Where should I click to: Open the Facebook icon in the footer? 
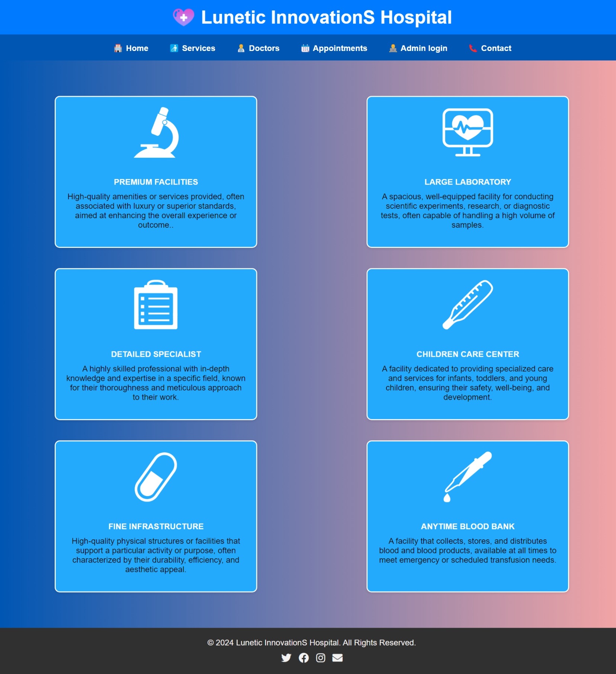coord(304,658)
